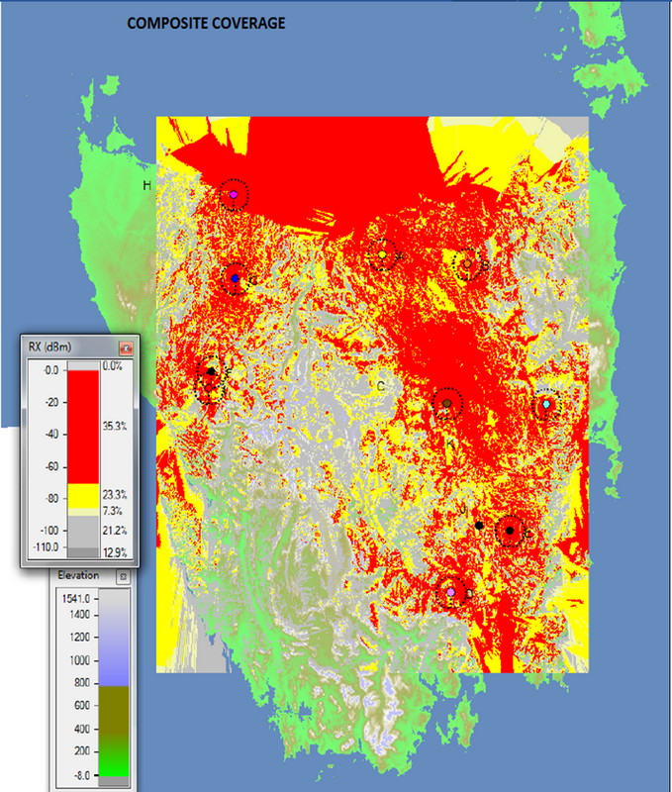
Task: Click the cyan site marker in the east
Action: (546, 405)
